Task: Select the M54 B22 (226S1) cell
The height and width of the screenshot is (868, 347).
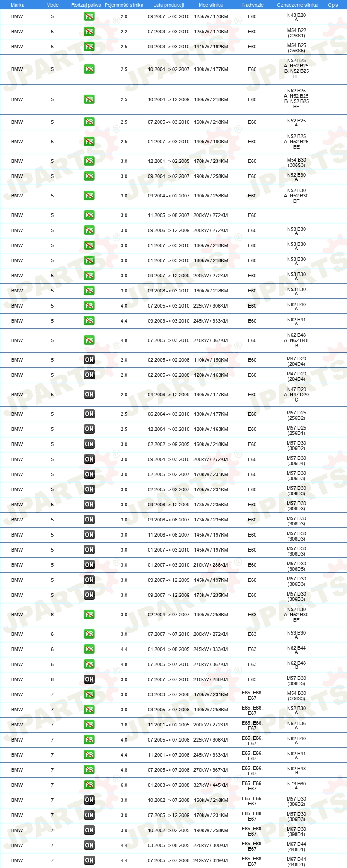Action: pyautogui.click(x=296, y=33)
